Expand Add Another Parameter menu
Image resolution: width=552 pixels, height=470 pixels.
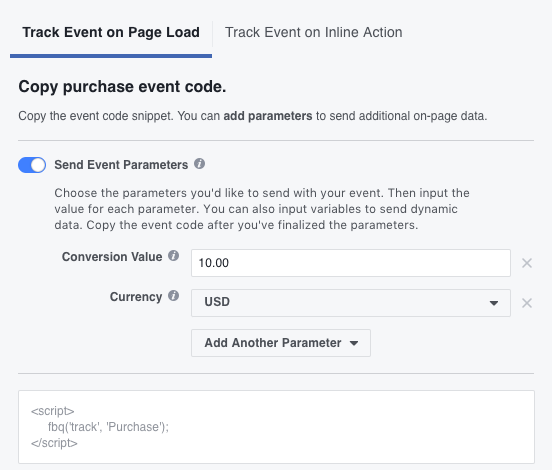[x=281, y=343]
